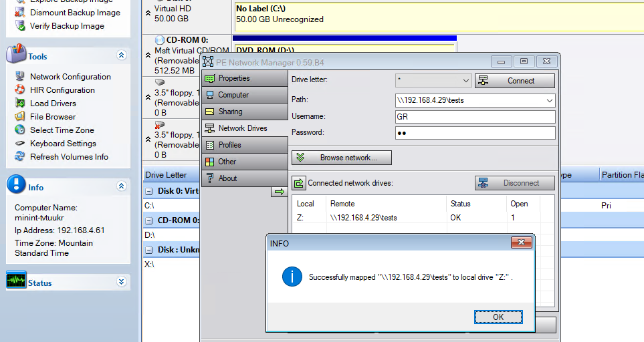Image resolution: width=644 pixels, height=342 pixels.
Task: Click Select Time Zone
Action: (x=62, y=130)
